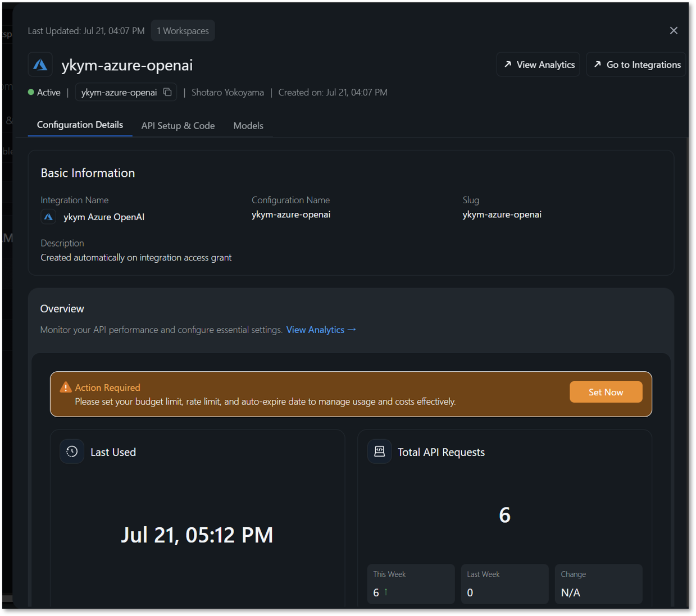
Task: Follow the blue View Analytics link in Overview
Action: click(321, 330)
